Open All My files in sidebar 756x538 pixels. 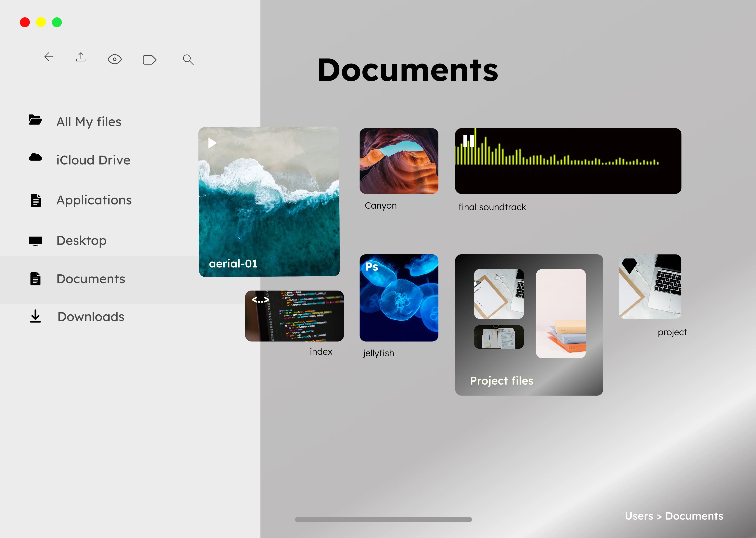pos(88,122)
